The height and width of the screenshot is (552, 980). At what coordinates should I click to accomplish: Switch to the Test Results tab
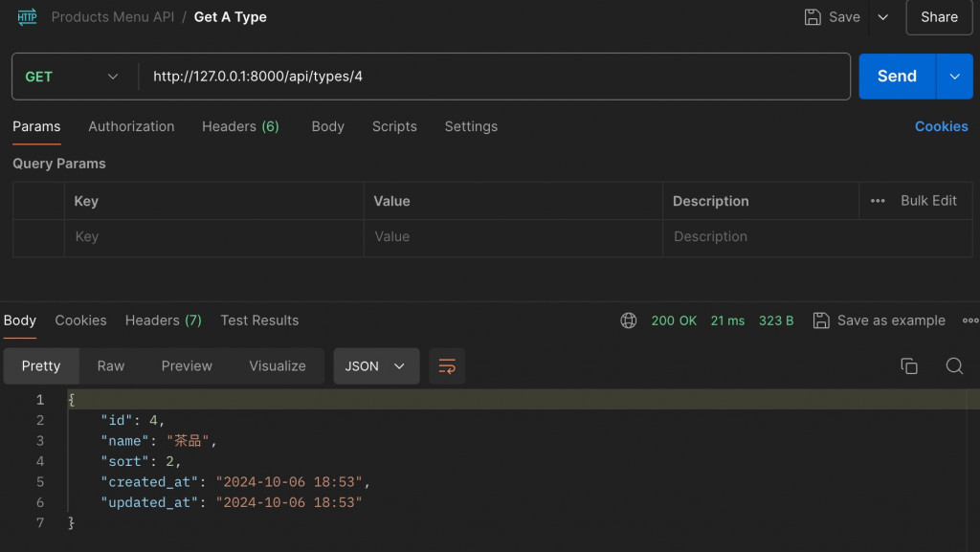tap(259, 320)
